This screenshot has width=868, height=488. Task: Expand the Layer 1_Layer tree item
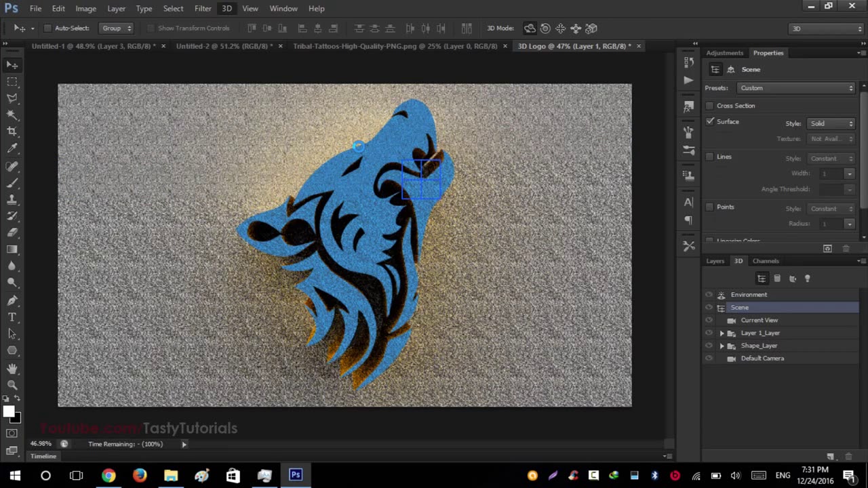click(722, 333)
